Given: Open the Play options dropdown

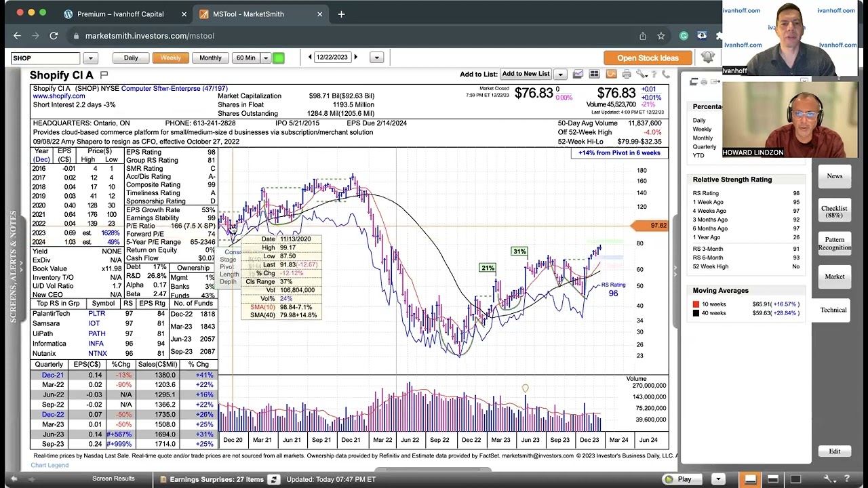Looking at the screenshot, I should coord(717,479).
